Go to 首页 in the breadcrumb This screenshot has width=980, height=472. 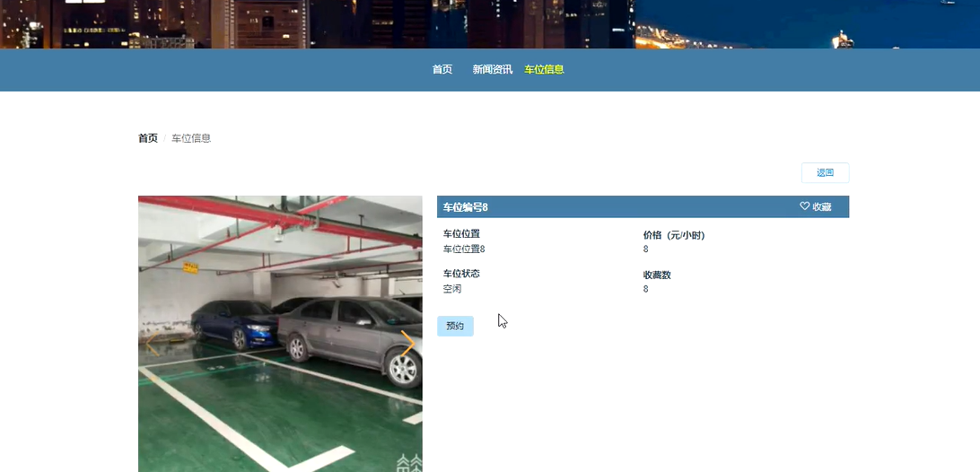tap(148, 138)
